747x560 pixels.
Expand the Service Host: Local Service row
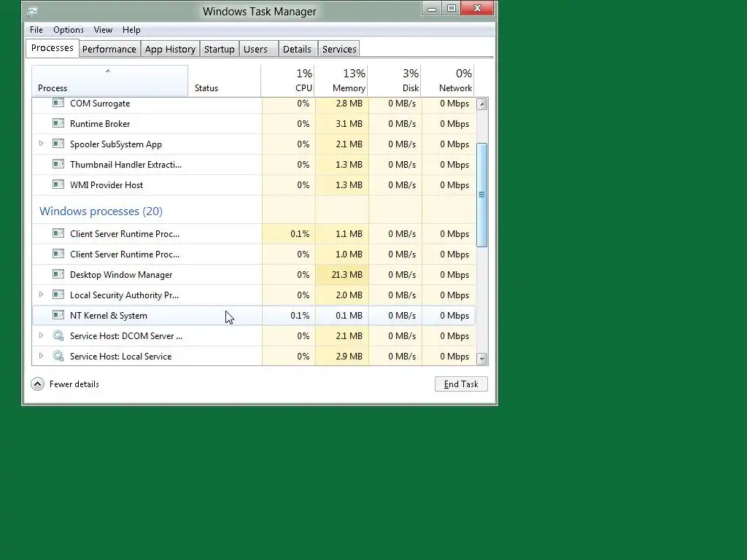[42, 356]
